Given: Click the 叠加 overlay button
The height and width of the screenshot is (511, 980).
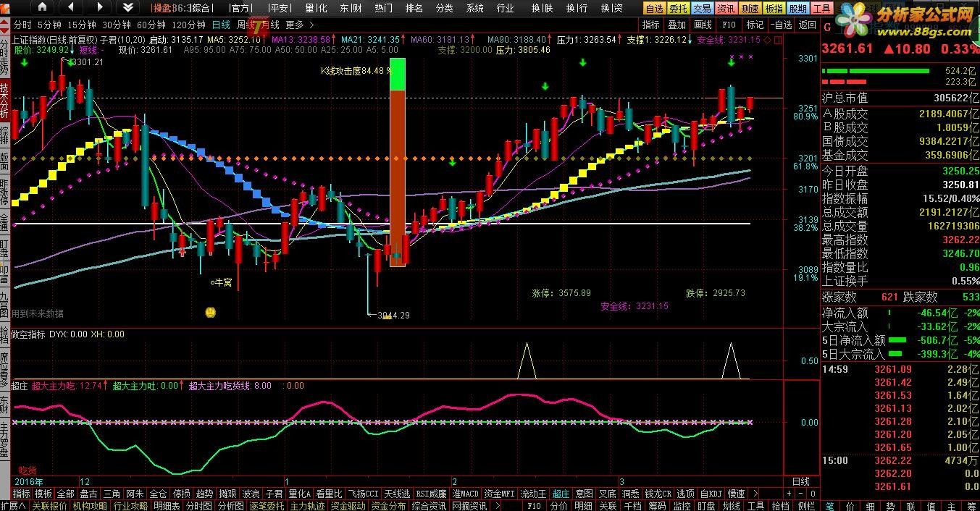Looking at the screenshot, I should pyautogui.click(x=677, y=25).
